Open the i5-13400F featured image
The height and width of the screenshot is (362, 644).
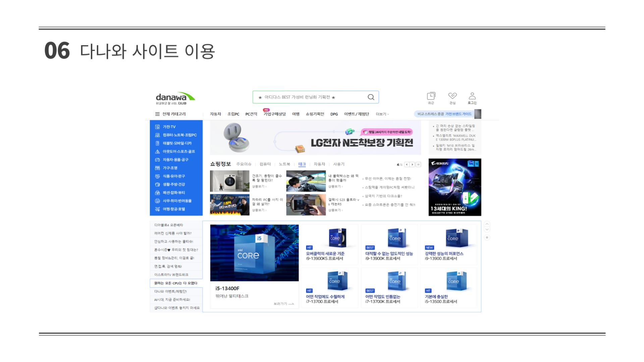coord(254,253)
